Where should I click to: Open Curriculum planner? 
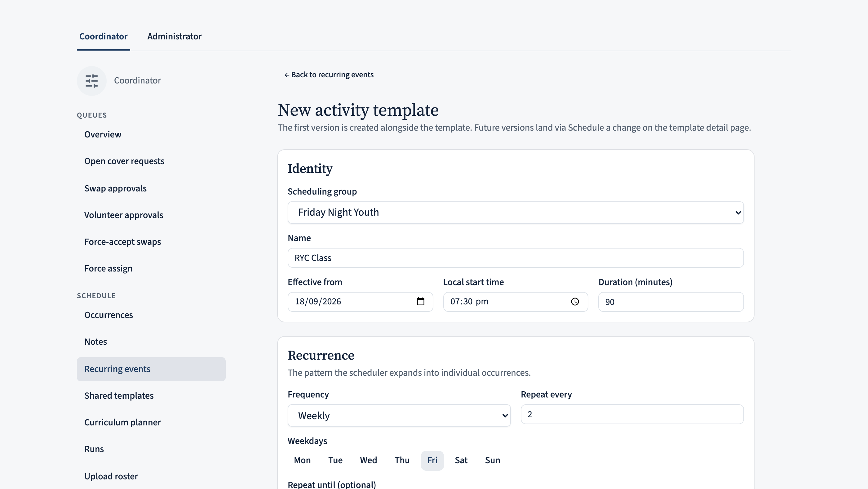[x=151, y=422]
